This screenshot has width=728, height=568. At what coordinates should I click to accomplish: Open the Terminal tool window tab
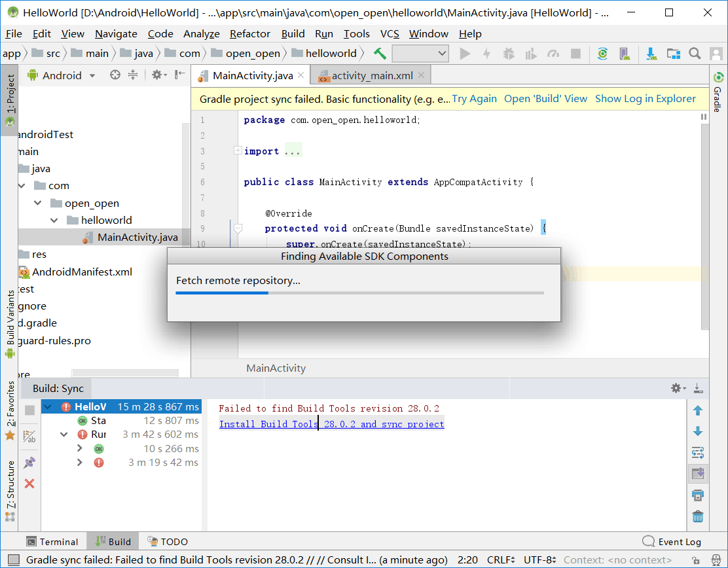pyautogui.click(x=52, y=542)
